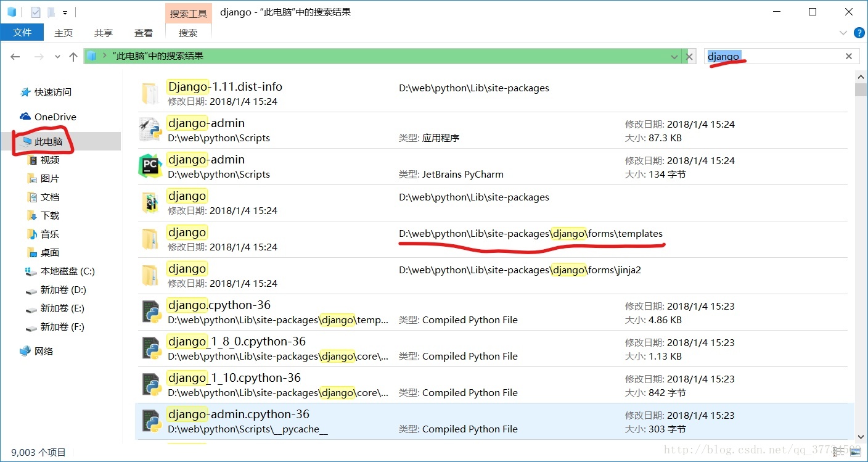Click django folder icon under forms\templates
This screenshot has height=462, width=868.
151,239
